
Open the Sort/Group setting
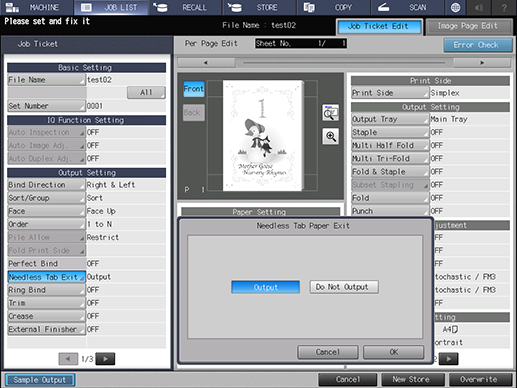(46, 198)
